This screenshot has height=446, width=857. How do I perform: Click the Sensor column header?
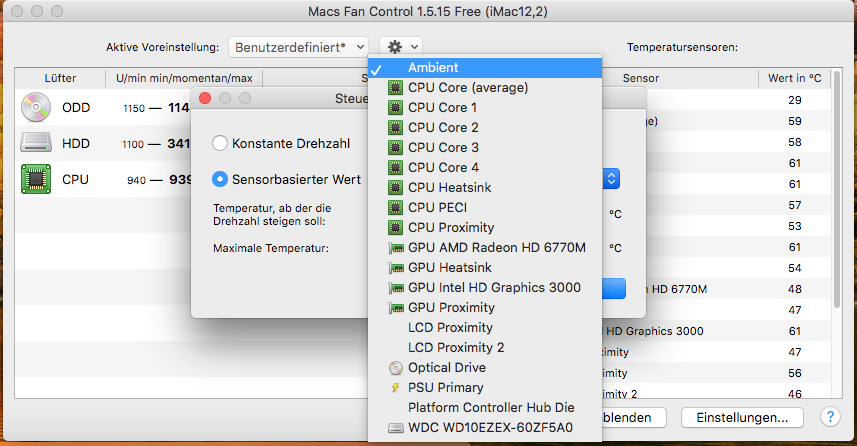(641, 78)
